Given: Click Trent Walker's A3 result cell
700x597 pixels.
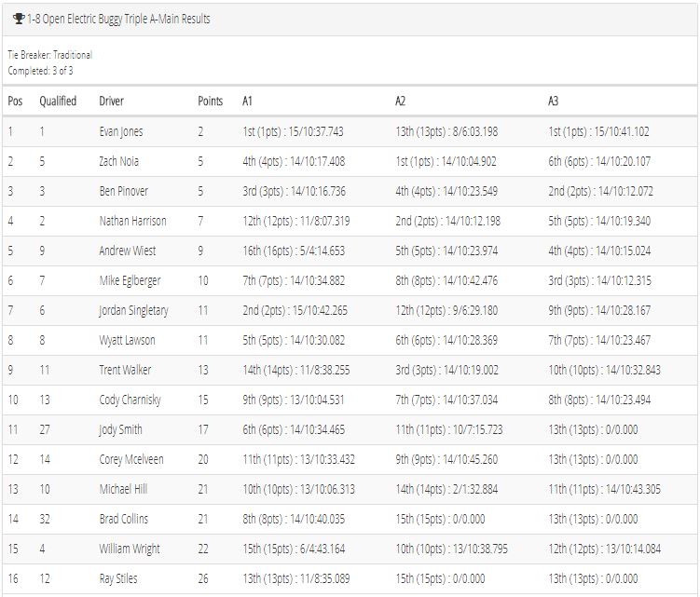Looking at the screenshot, I should [x=605, y=370].
